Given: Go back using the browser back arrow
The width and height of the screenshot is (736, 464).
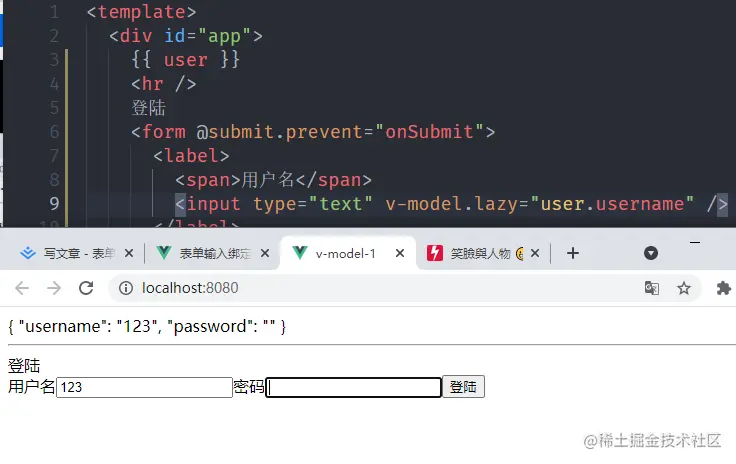Looking at the screenshot, I should [x=22, y=288].
